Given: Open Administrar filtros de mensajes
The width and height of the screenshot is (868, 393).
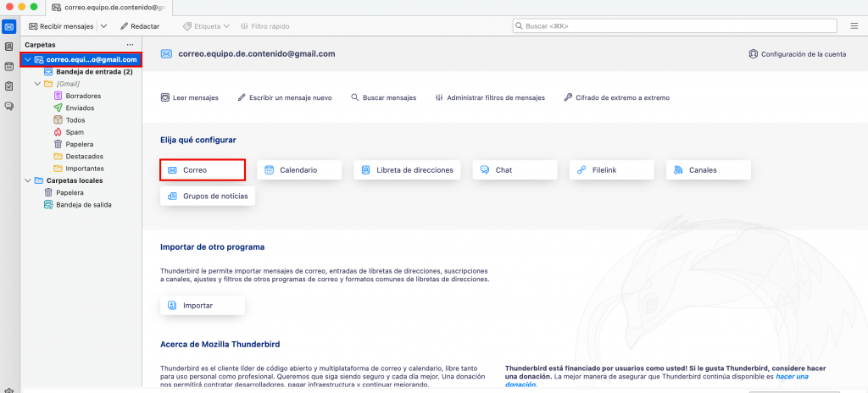Looking at the screenshot, I should point(490,97).
